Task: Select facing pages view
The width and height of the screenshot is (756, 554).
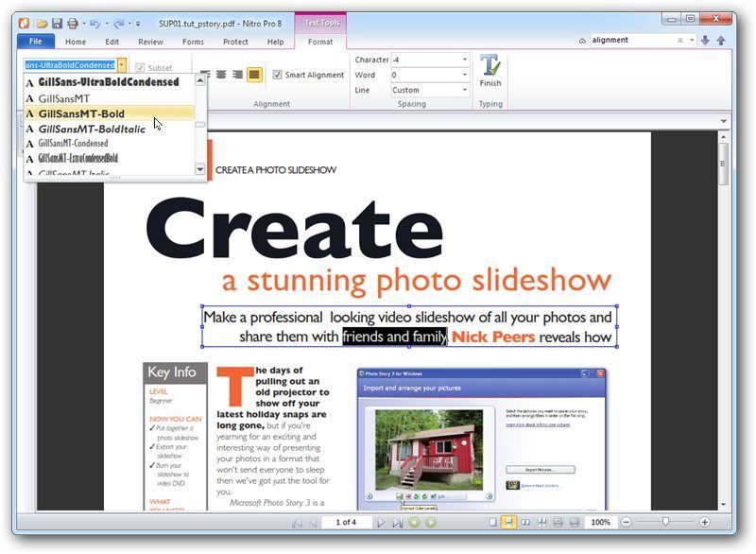Action: [x=525, y=522]
